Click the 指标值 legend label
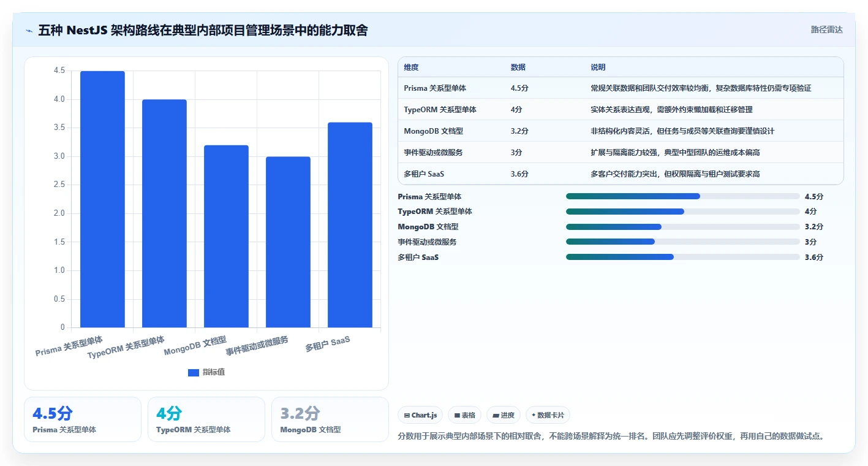The width and height of the screenshot is (868, 466). point(214,372)
